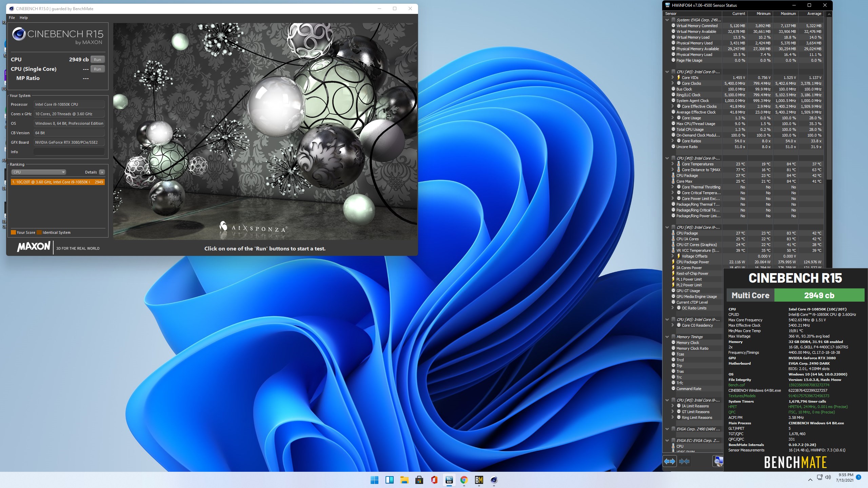This screenshot has height=488, width=868.
Task: Open BenchMate from the taskbar
Action: coord(479,480)
